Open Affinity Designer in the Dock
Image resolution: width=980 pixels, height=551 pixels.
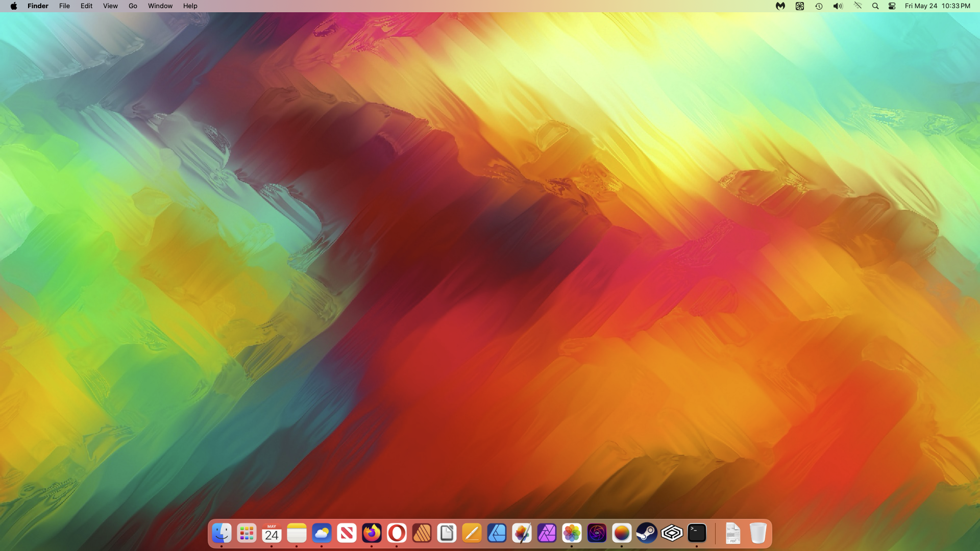point(497,533)
